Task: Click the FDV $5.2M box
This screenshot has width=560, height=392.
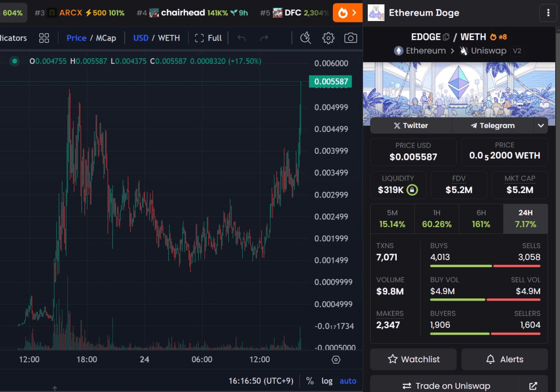Action: point(459,185)
